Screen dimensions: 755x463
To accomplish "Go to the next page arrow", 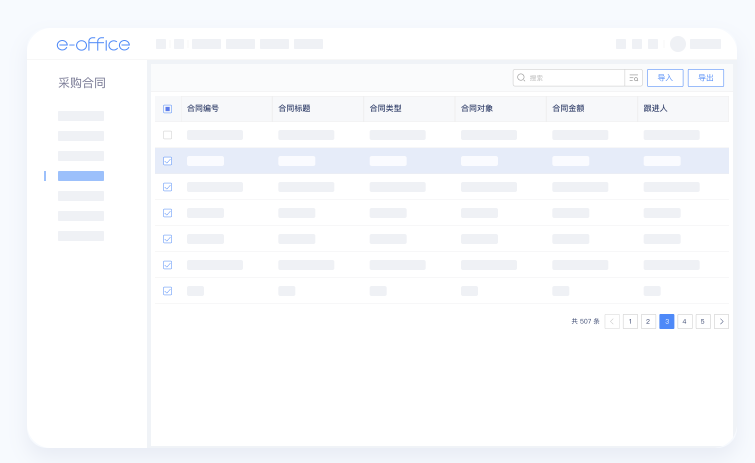I will (x=721, y=321).
